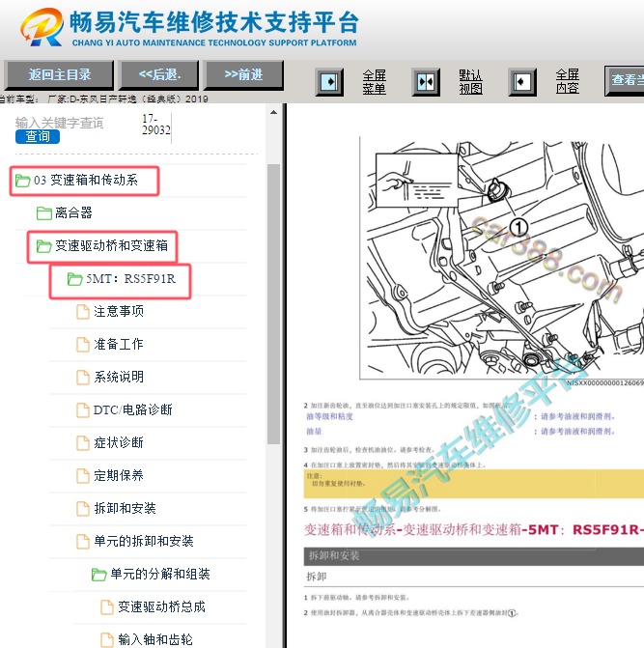This screenshot has width=644, height=648.
Task: Click the page icon beside 注意事项
Action: pyautogui.click(x=83, y=312)
